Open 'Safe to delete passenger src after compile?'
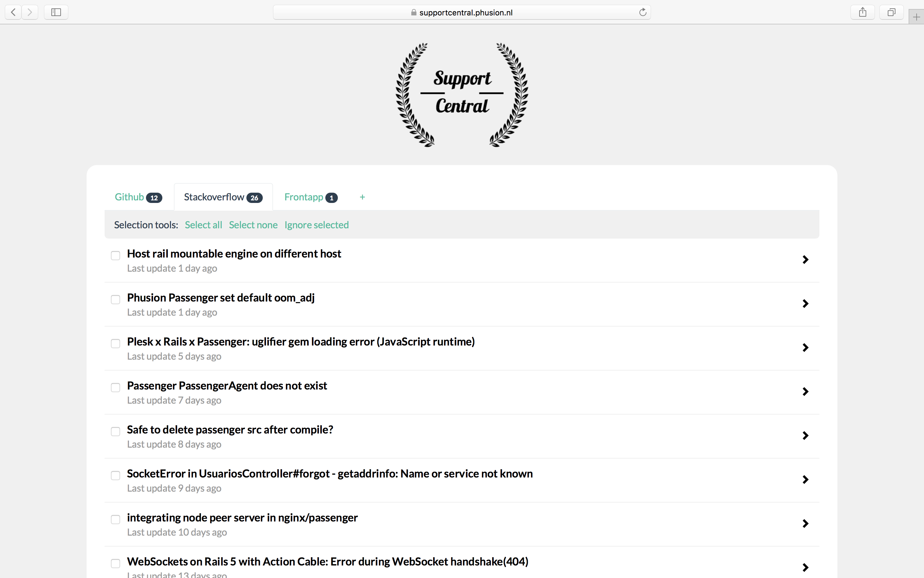The width and height of the screenshot is (924, 578). point(230,429)
